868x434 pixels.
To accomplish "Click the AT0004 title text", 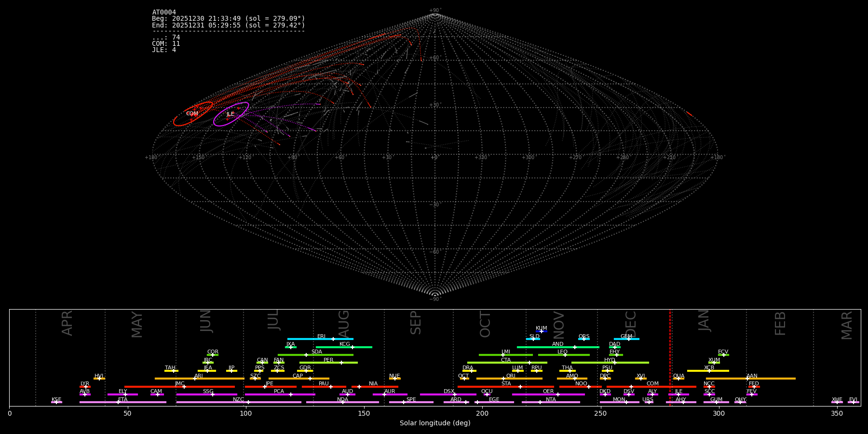I will point(164,13).
